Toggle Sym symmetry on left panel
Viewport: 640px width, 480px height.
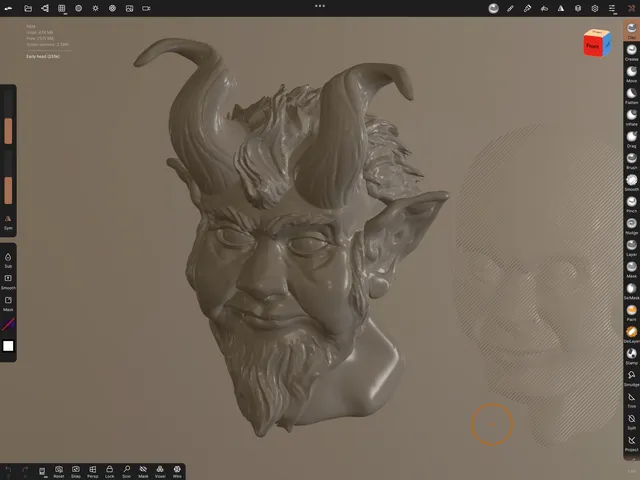point(8,222)
